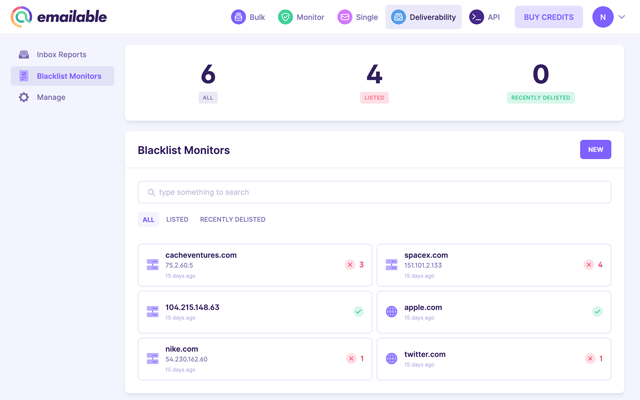Select Blacklist Monitors in the sidebar
The image size is (640, 400).
click(62, 76)
